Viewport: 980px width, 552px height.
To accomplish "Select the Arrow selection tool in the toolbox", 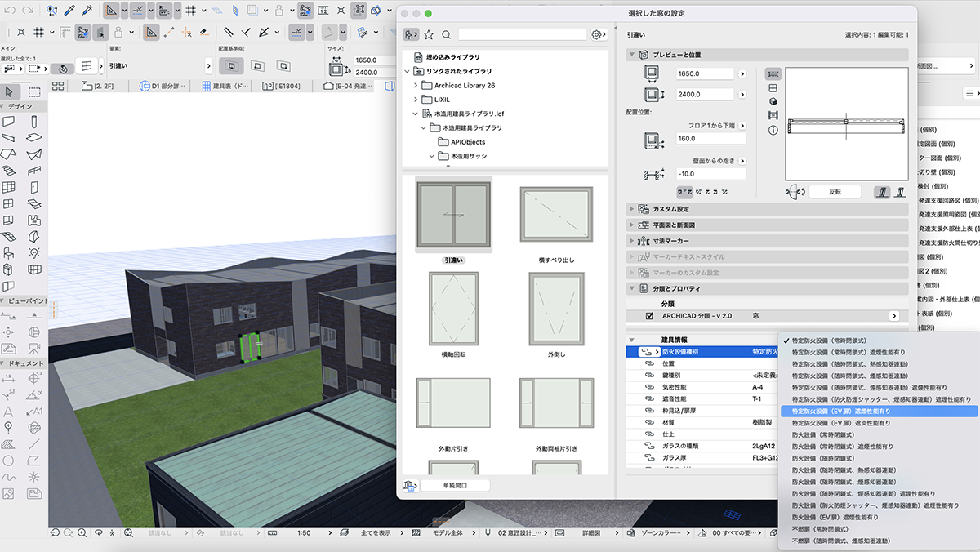I will pos(10,91).
